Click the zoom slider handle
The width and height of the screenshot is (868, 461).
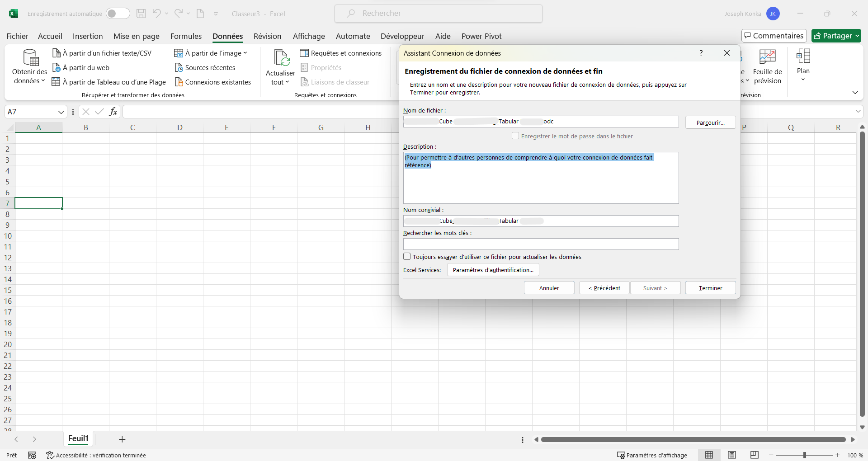coord(805,455)
